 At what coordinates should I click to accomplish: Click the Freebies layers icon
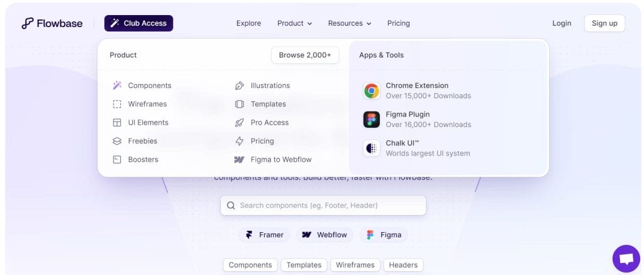(117, 141)
